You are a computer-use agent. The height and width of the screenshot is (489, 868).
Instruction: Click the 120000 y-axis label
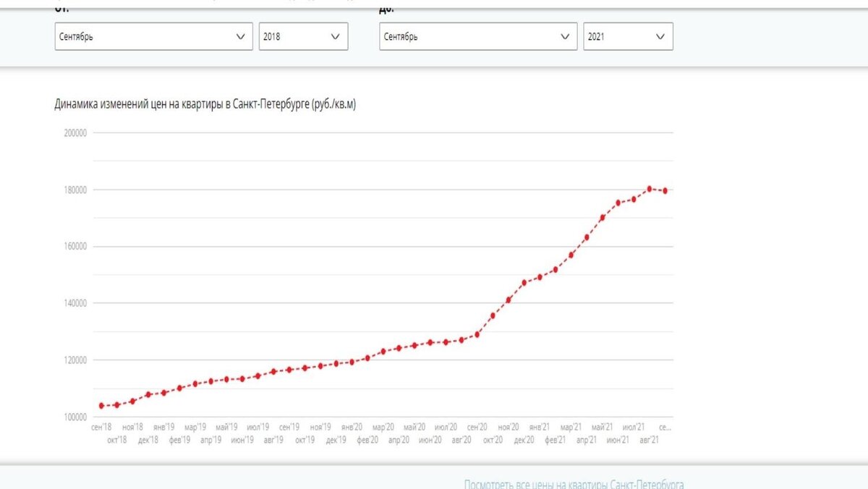75,360
